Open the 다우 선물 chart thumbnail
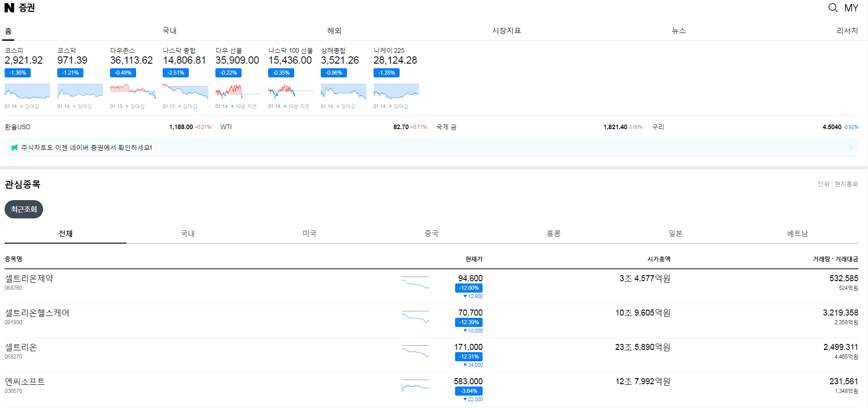 (x=238, y=92)
